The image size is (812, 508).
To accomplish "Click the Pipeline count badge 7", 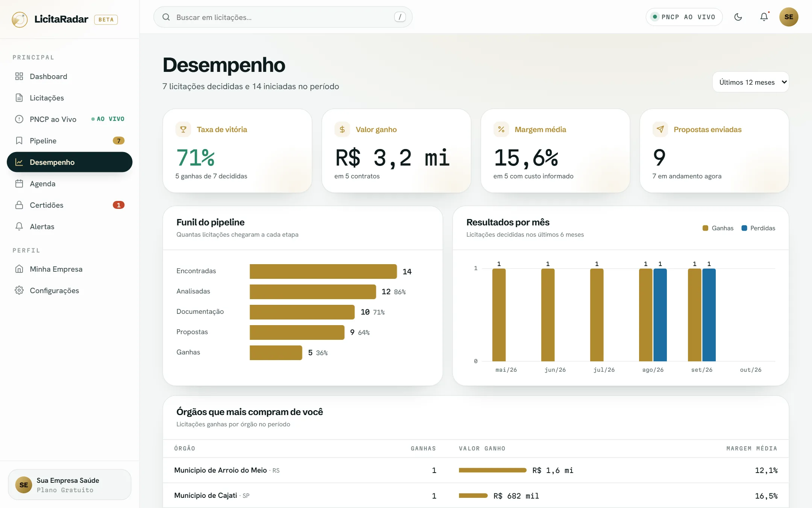I will point(118,141).
